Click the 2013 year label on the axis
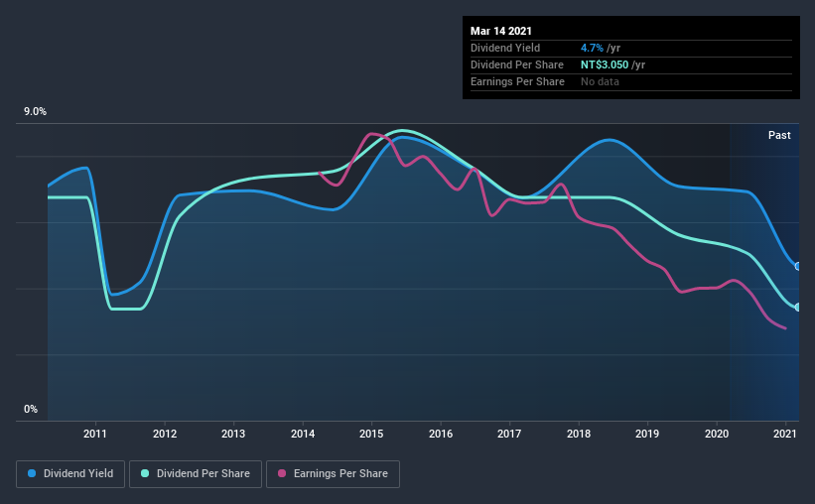The width and height of the screenshot is (815, 504). coord(233,434)
